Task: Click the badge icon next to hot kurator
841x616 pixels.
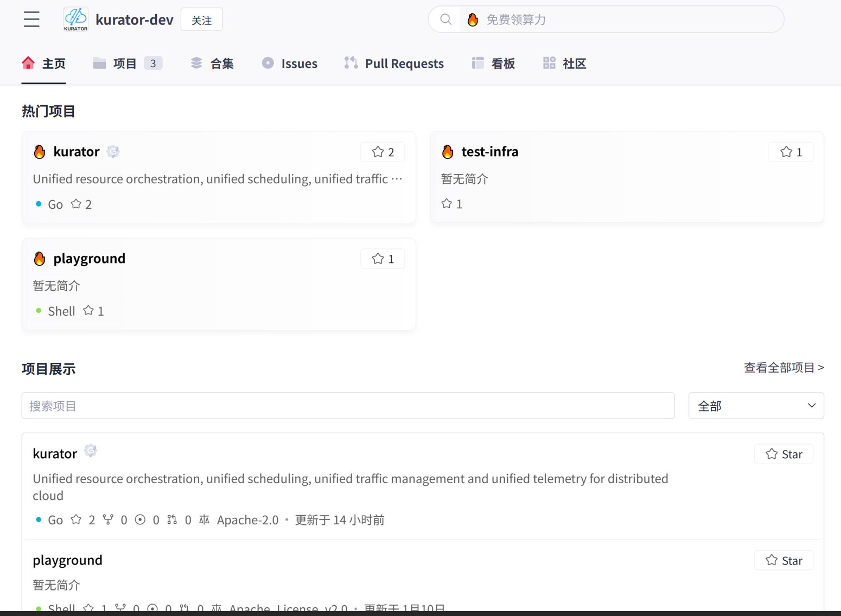Action: [113, 151]
